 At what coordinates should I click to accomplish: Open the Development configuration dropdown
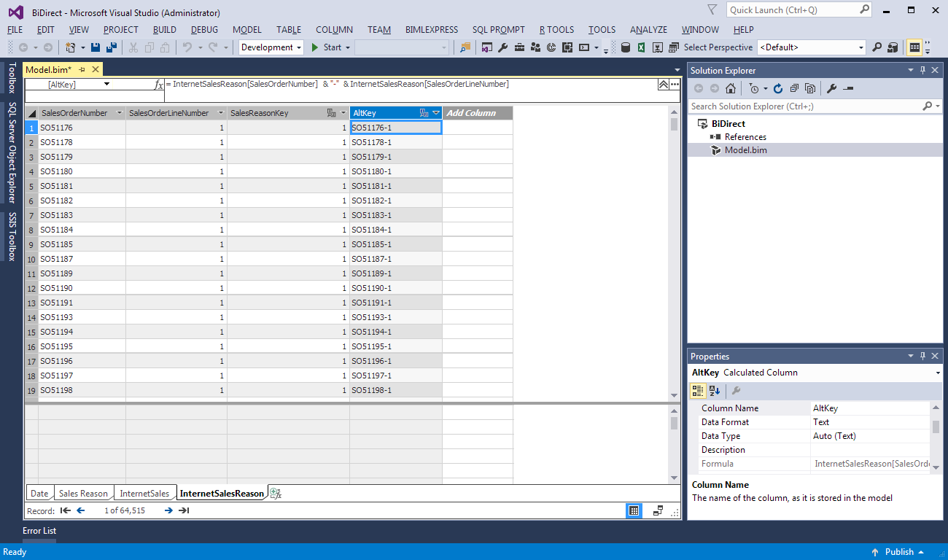coord(299,47)
